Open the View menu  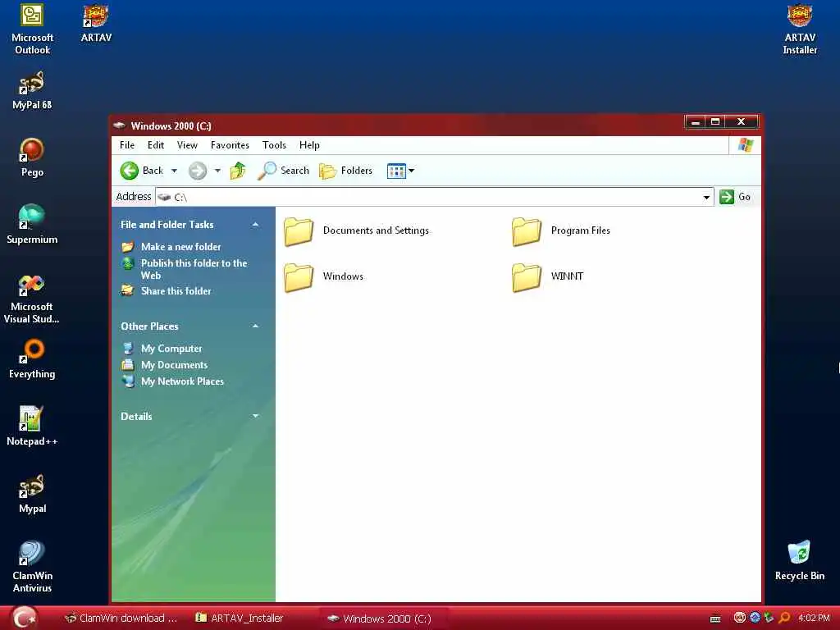(x=187, y=145)
